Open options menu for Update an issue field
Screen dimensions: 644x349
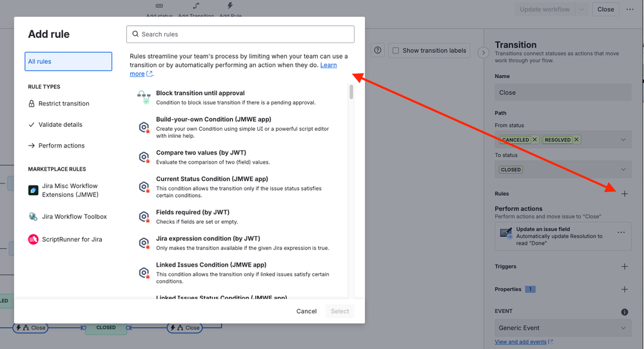click(621, 232)
